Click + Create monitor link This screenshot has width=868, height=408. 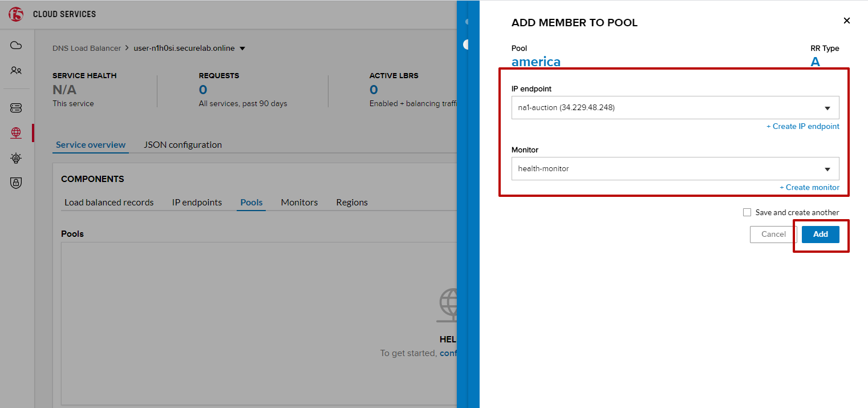point(810,188)
